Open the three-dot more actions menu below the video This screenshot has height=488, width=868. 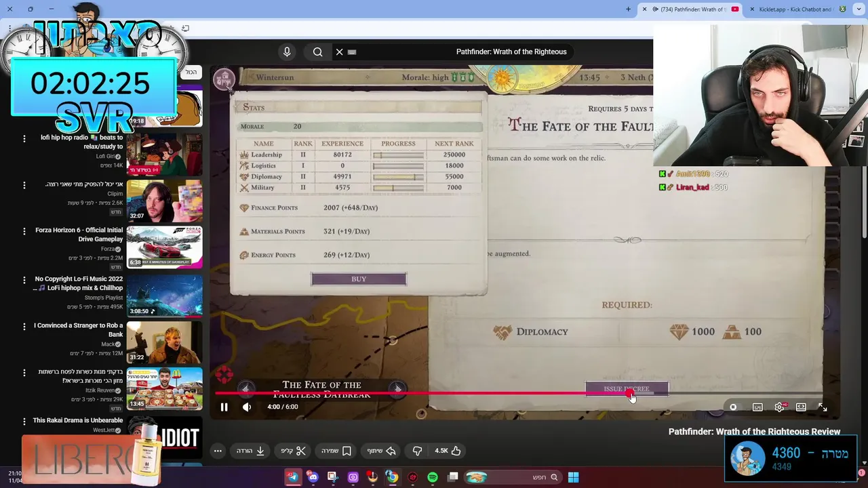pyautogui.click(x=218, y=451)
